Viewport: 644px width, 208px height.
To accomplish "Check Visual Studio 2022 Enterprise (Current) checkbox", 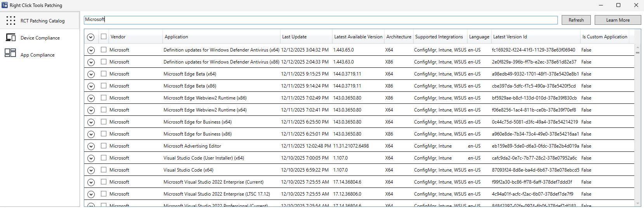I will pos(104,182).
